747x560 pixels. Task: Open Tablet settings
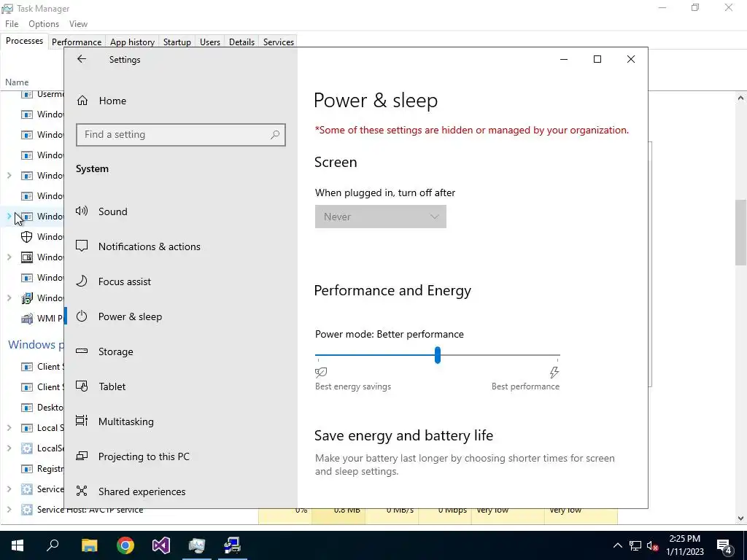(112, 386)
